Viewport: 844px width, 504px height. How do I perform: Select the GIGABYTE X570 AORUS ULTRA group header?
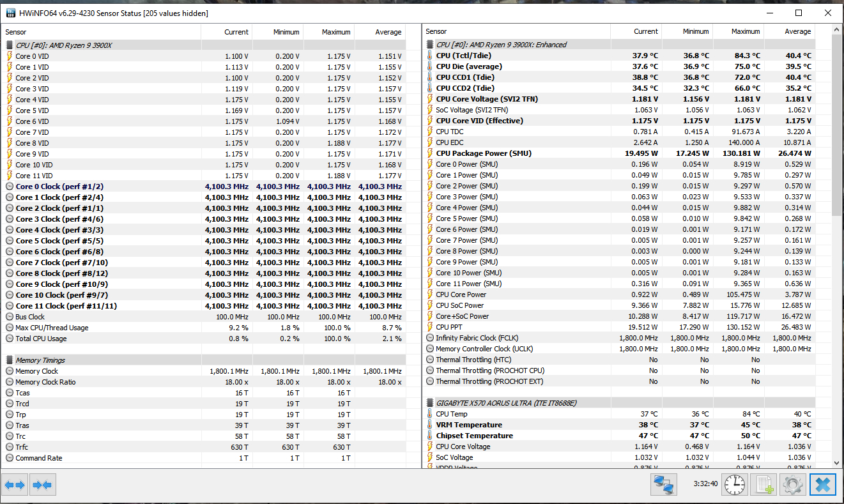coord(619,403)
